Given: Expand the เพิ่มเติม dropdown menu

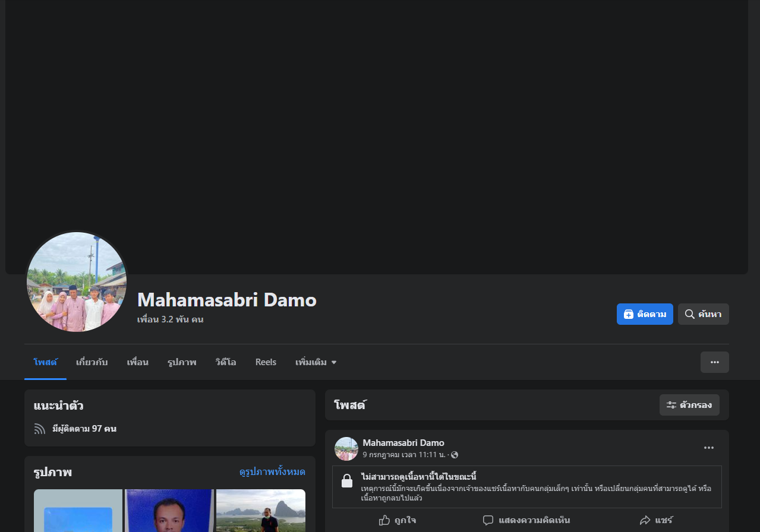Looking at the screenshot, I should [316, 362].
